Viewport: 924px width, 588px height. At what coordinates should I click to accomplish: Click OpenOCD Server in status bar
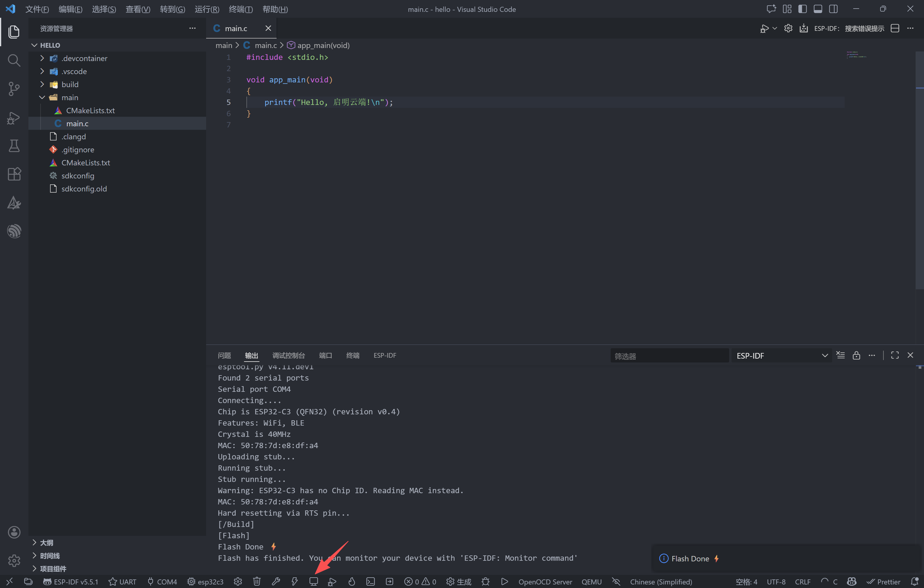point(545,581)
